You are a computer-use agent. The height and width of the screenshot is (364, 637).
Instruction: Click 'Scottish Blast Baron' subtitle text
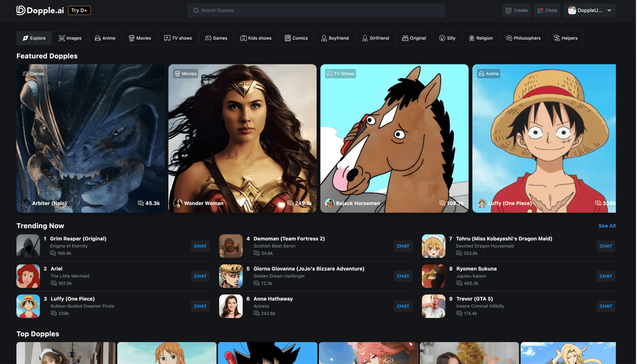274,246
